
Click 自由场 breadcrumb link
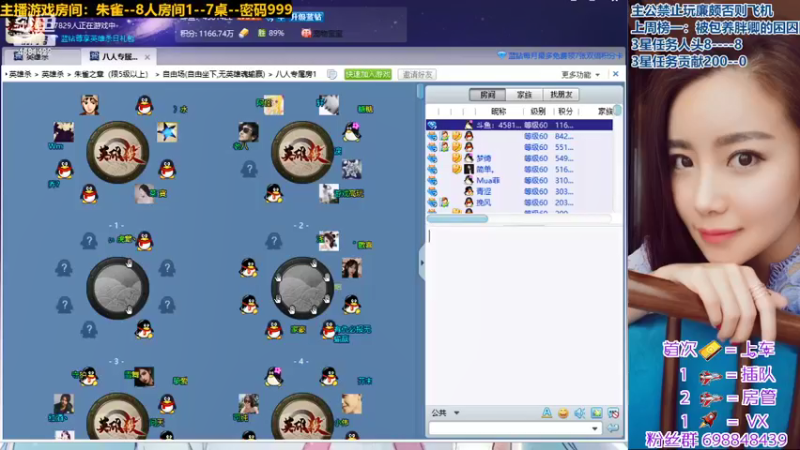coord(214,74)
